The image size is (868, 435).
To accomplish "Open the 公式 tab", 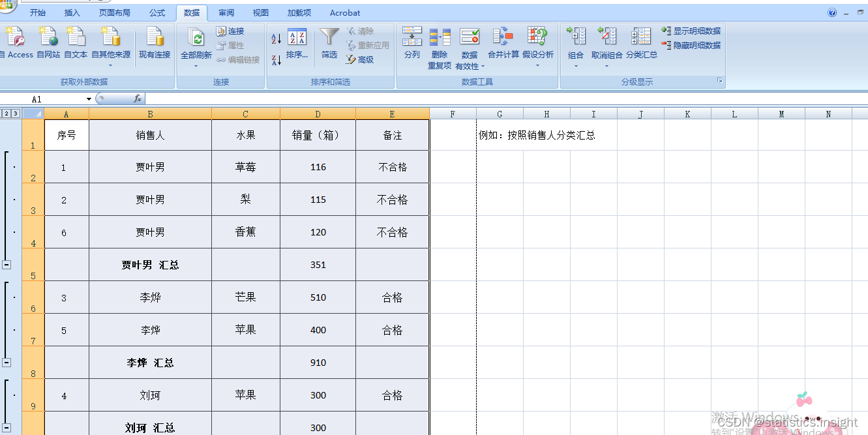I will click(x=157, y=13).
